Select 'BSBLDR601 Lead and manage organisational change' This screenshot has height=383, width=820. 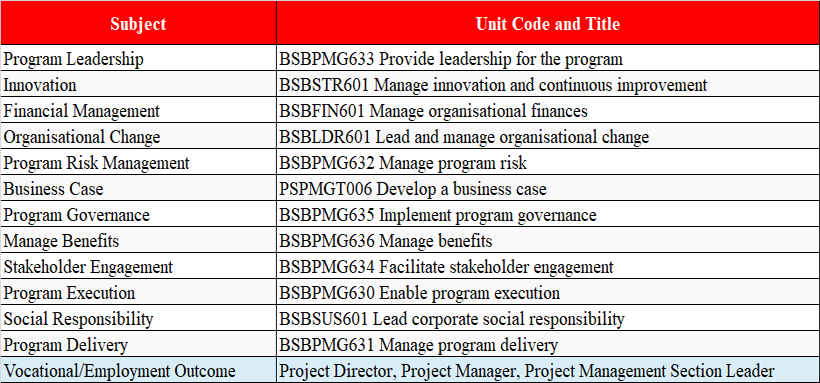pos(548,137)
